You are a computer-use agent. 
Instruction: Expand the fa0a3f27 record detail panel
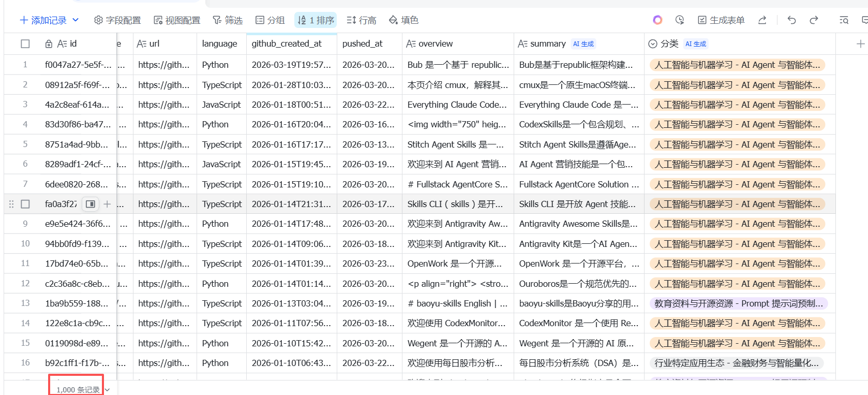point(91,204)
